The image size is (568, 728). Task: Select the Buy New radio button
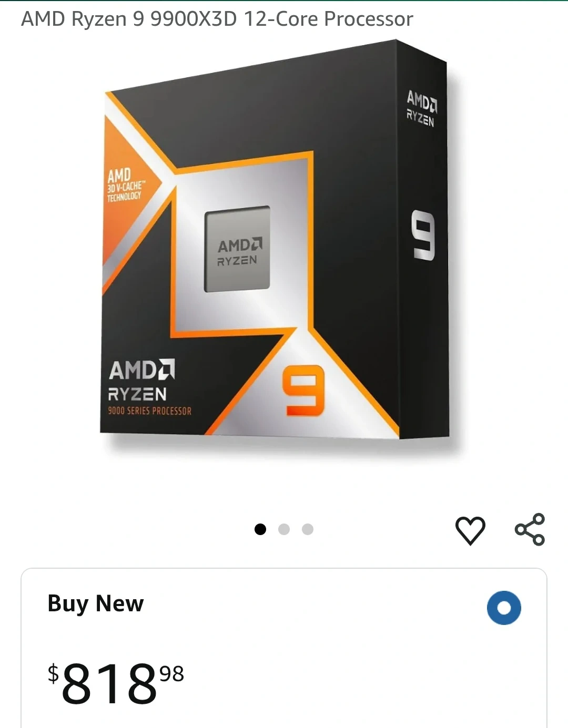pyautogui.click(x=504, y=608)
